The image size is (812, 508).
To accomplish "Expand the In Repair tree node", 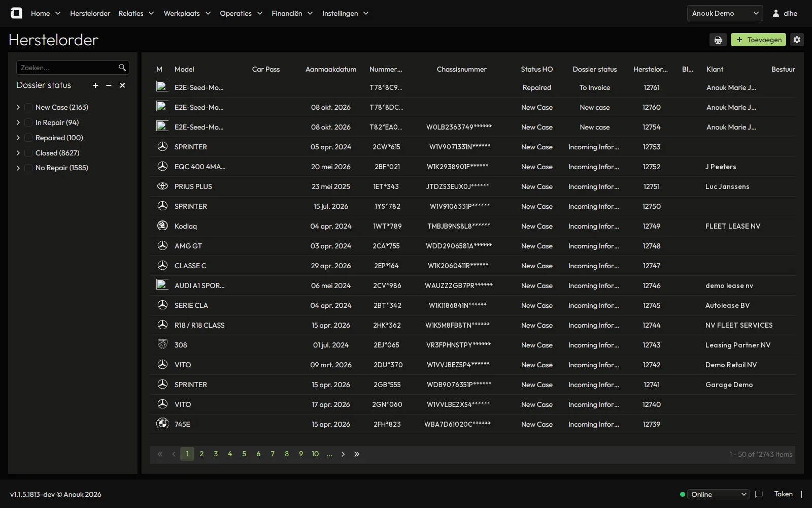I will [18, 122].
